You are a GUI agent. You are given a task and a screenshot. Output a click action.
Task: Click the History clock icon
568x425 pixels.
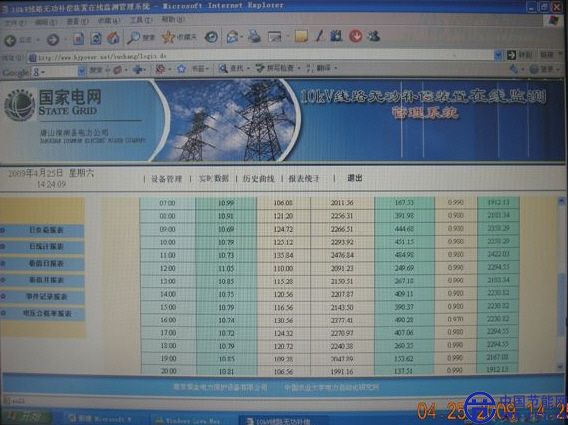[x=211, y=37]
